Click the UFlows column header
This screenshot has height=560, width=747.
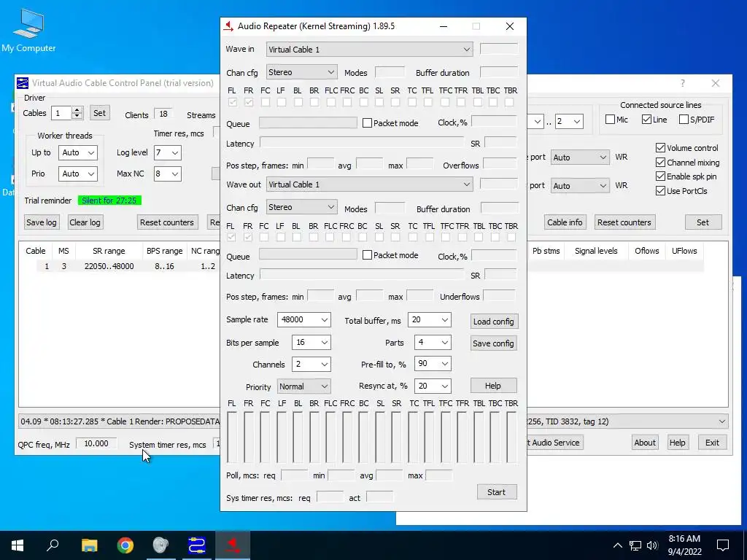(684, 251)
